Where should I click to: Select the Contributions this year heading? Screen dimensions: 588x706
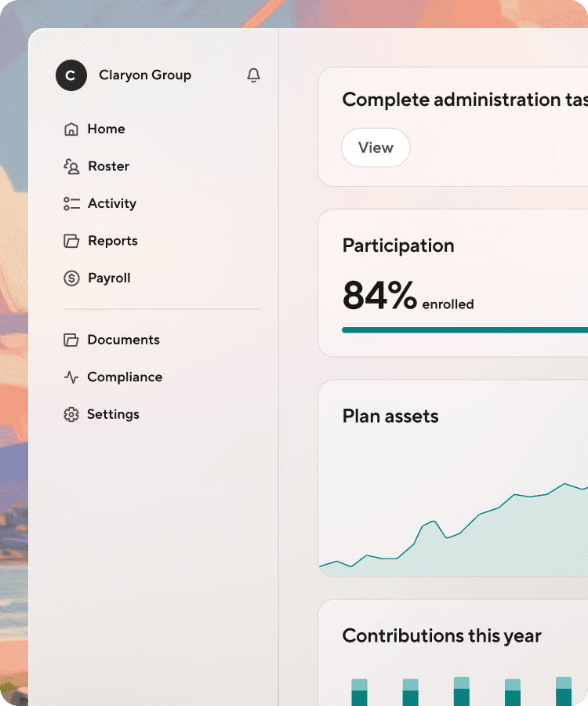(441, 636)
